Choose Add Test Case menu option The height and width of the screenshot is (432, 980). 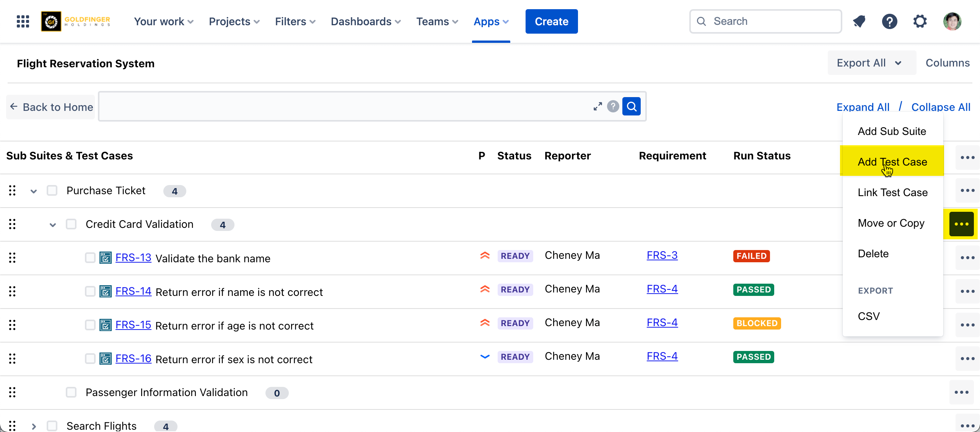click(892, 162)
